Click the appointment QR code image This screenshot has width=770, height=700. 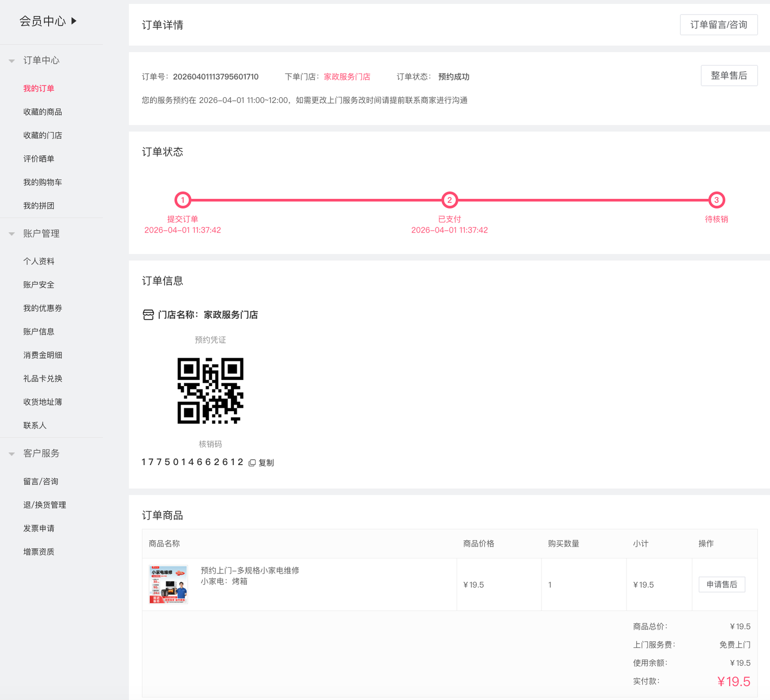click(x=211, y=391)
